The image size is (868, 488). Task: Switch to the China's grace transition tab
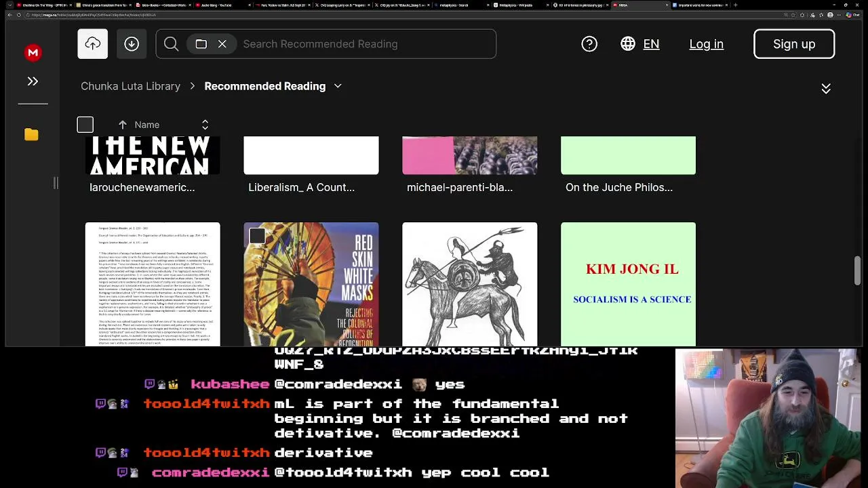[104, 5]
